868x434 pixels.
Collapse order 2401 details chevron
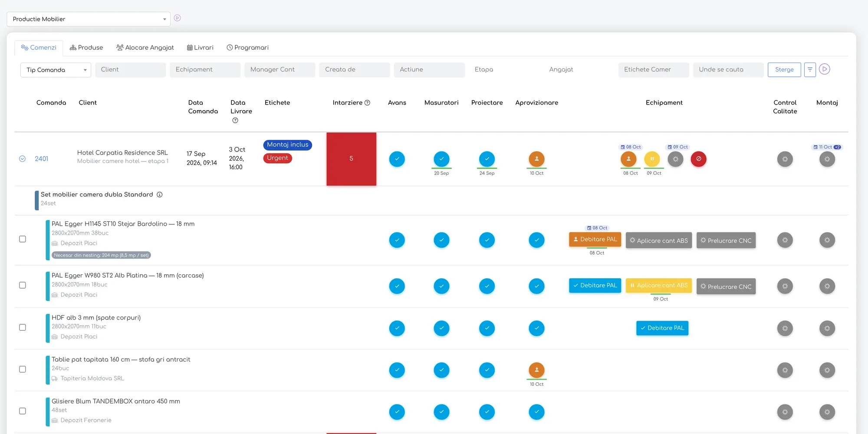pos(22,159)
